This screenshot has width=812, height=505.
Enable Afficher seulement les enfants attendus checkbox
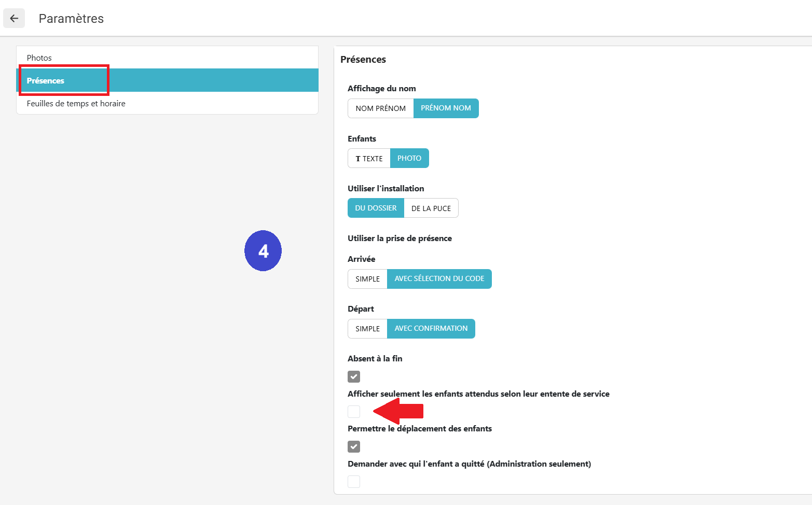[x=354, y=412]
